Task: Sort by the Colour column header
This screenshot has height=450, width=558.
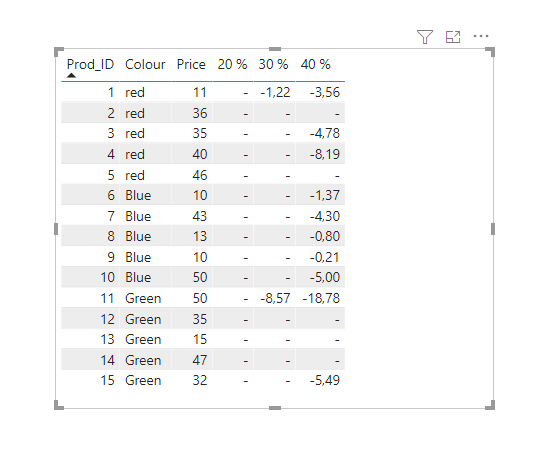Action: click(x=145, y=64)
